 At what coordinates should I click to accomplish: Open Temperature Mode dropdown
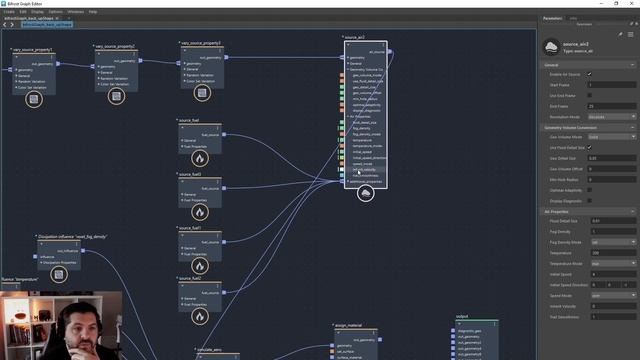pos(613,264)
